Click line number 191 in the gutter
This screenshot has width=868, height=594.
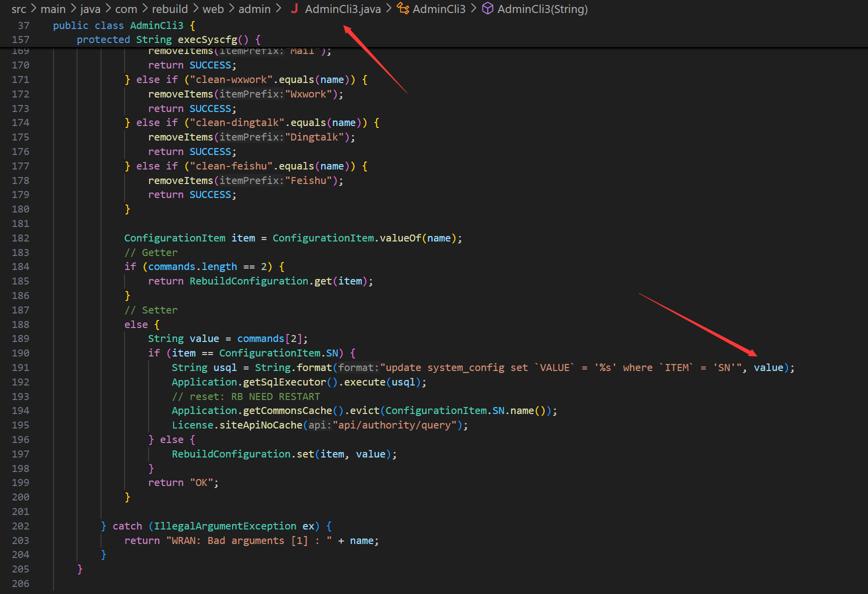pyautogui.click(x=21, y=367)
